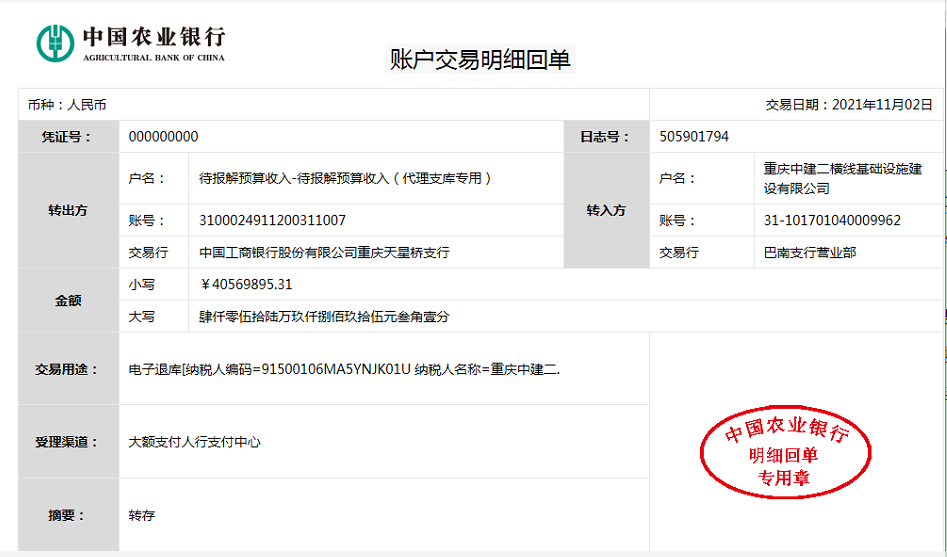Click the 小写 label
947x557 pixels.
point(142,285)
